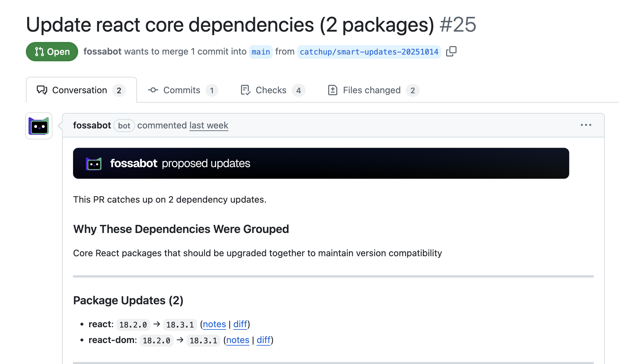Click the react 18.3.1 version code
Image resolution: width=619 pixels, height=364 pixels.
click(x=180, y=324)
